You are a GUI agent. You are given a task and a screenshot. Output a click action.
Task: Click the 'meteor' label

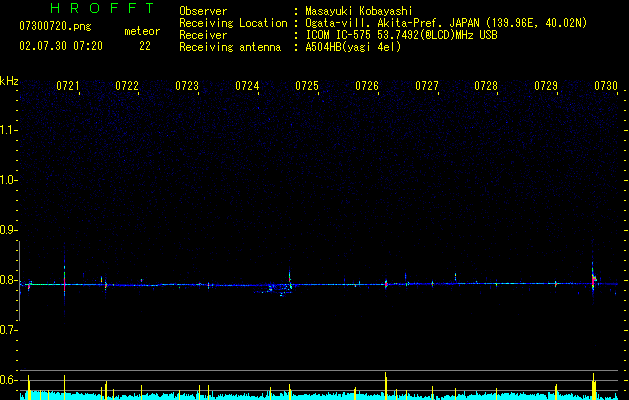pos(142,31)
